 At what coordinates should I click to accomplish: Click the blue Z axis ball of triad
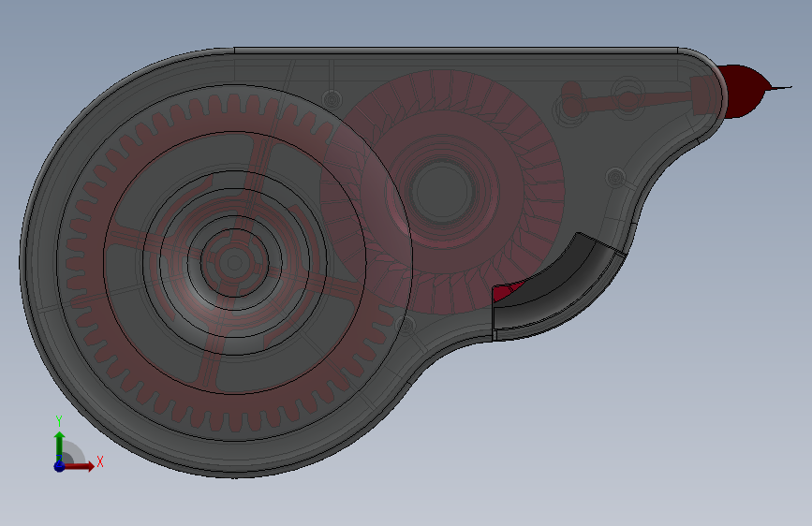click(60, 466)
